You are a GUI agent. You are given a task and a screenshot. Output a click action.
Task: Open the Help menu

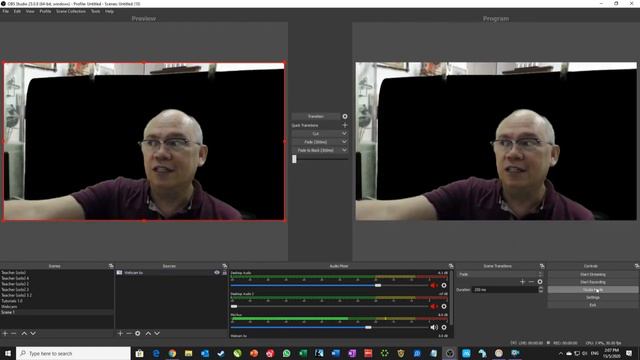coord(109,11)
